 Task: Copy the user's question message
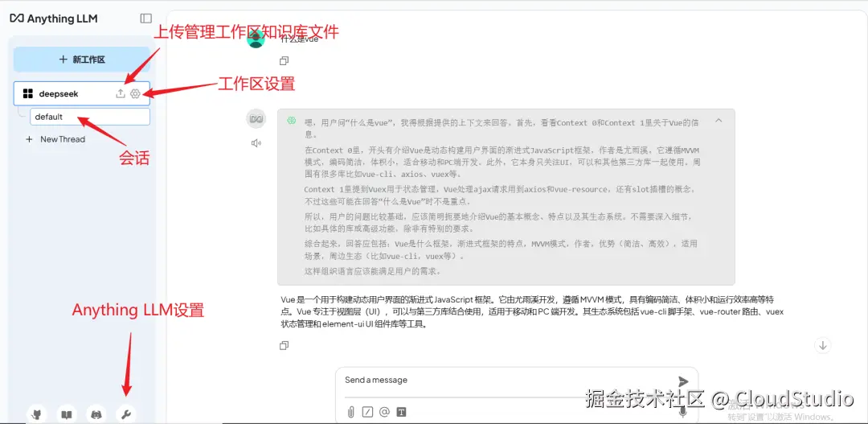(x=284, y=60)
